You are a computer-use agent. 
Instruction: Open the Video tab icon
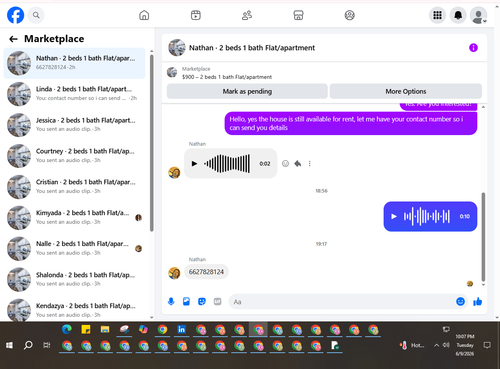click(x=196, y=15)
